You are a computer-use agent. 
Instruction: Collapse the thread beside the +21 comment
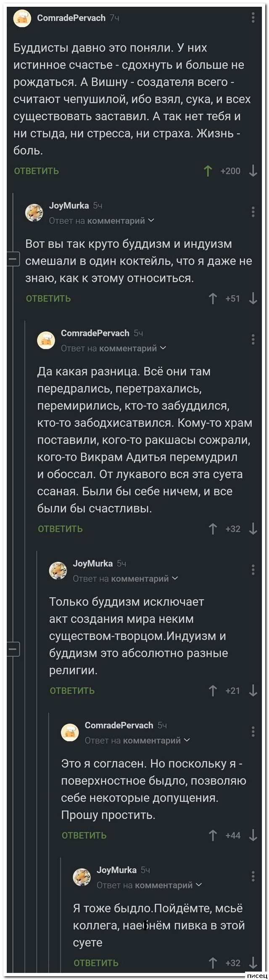coord(13,649)
